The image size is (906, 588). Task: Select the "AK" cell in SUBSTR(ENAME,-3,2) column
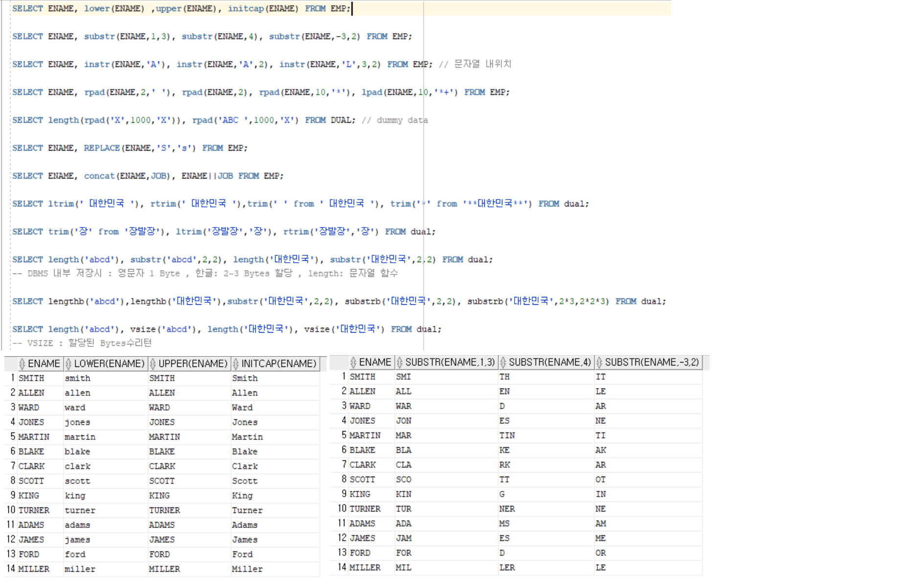pyautogui.click(x=601, y=450)
